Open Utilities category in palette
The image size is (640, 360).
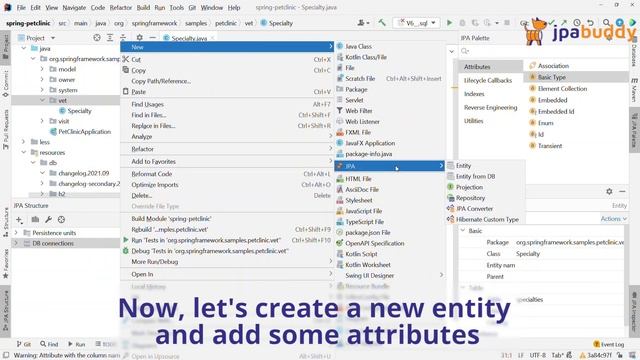coord(473,121)
